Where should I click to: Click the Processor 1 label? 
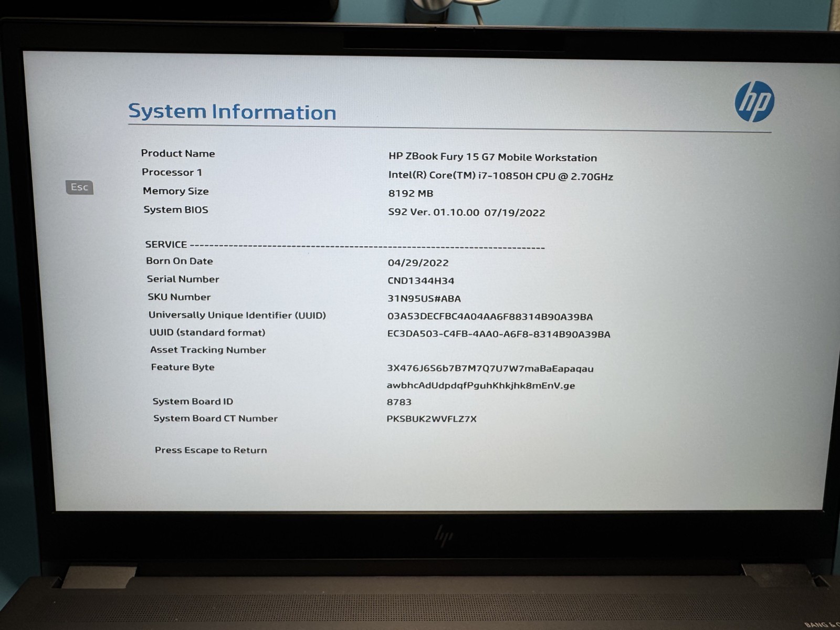coord(172,172)
